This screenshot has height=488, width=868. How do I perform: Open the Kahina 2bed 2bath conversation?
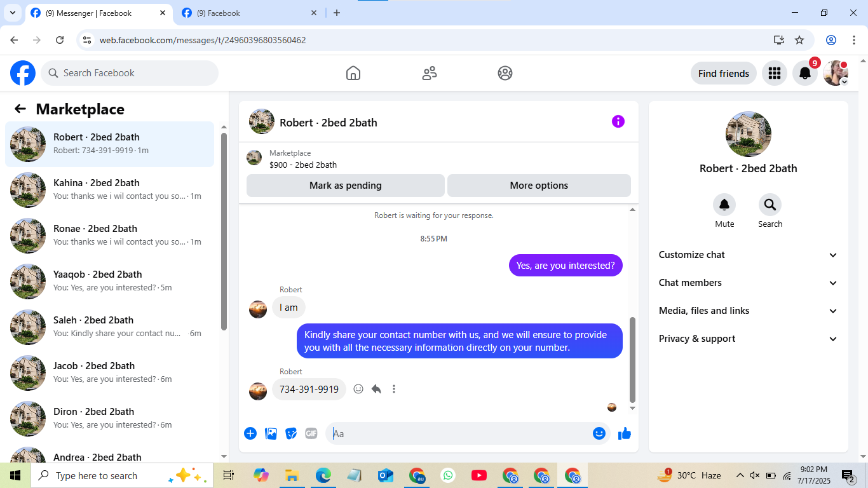[110, 190]
